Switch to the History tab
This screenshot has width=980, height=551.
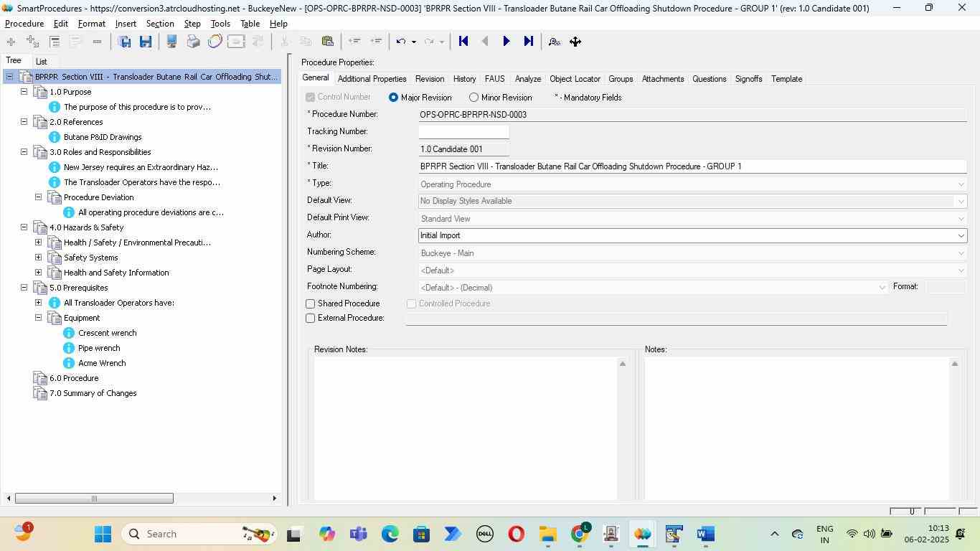click(x=464, y=79)
